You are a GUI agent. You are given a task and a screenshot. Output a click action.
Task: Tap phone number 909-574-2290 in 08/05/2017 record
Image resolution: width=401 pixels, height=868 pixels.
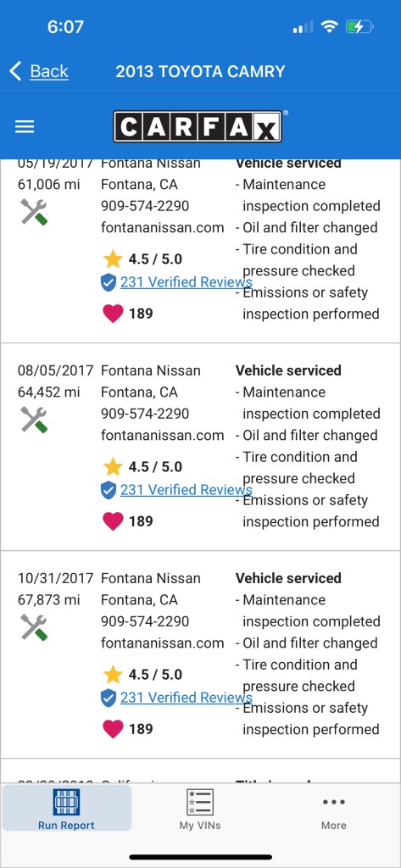[145, 414]
